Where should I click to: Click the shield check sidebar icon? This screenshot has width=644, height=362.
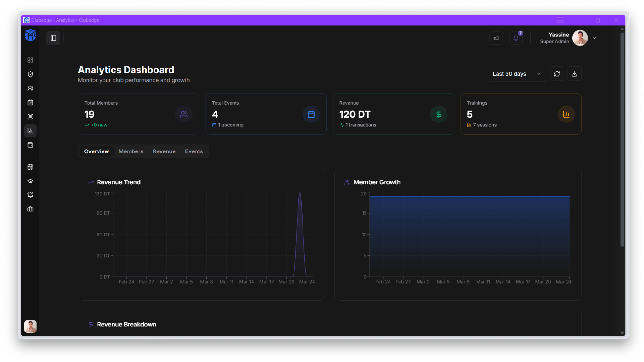pyautogui.click(x=30, y=74)
